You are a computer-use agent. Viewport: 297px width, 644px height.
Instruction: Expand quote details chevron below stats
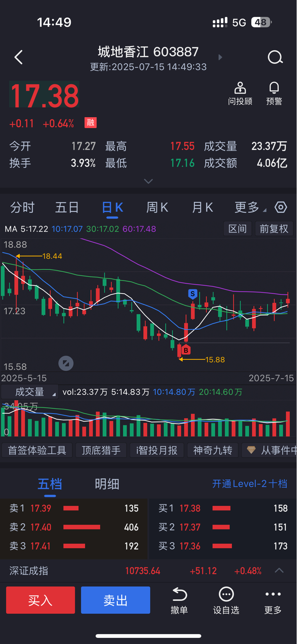point(148,181)
